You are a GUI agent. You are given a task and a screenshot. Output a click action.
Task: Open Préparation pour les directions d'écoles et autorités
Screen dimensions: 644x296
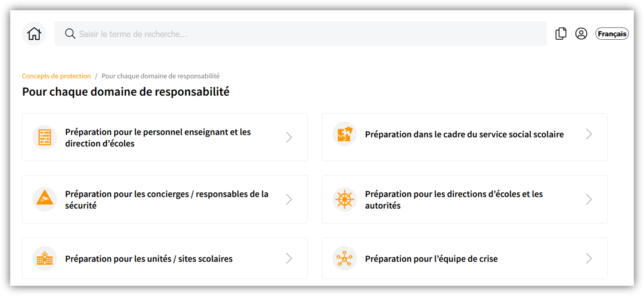click(454, 200)
